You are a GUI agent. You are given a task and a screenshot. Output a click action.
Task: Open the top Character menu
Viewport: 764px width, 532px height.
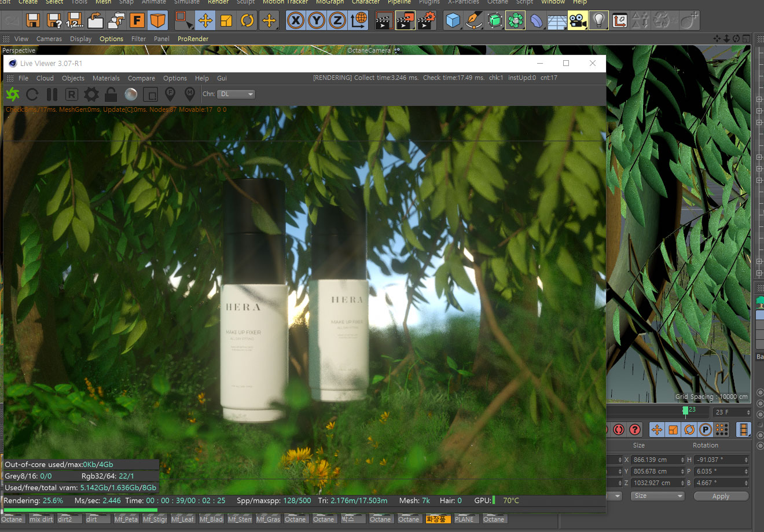[x=366, y=2]
